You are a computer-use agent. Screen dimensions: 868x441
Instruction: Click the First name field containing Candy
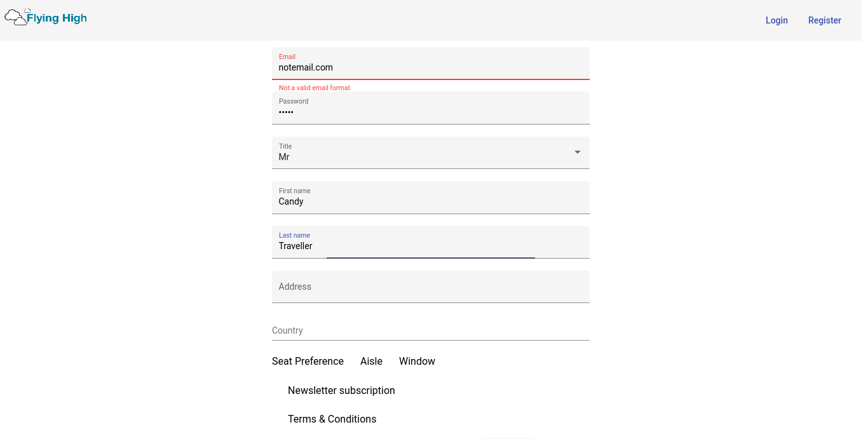431,198
